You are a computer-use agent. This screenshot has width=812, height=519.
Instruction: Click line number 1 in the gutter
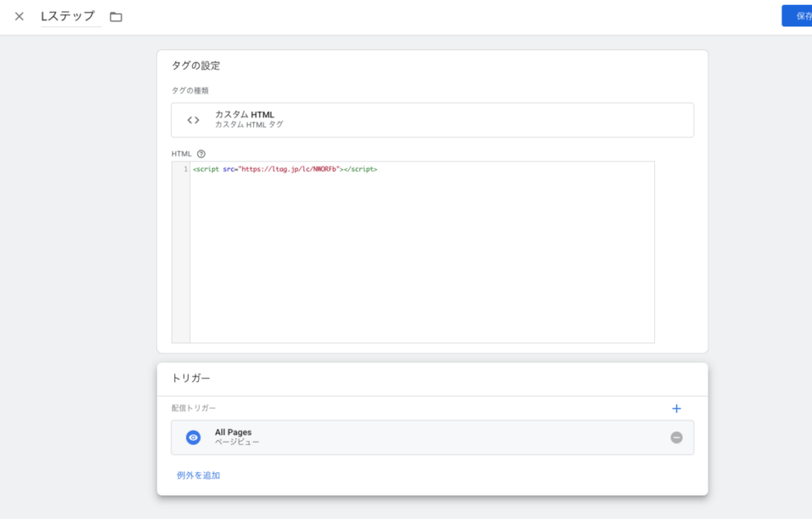(x=185, y=169)
